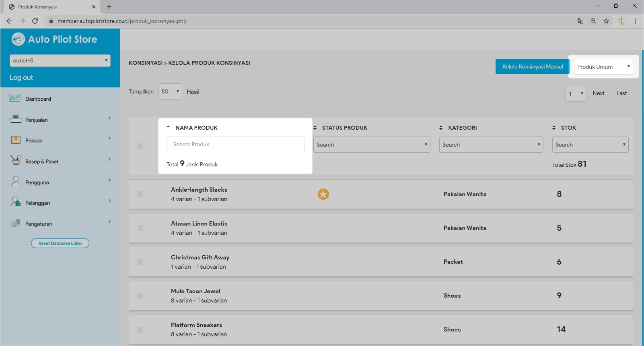The width and height of the screenshot is (644, 346).
Task: Click the Pengguna person icon
Action: [16, 182]
